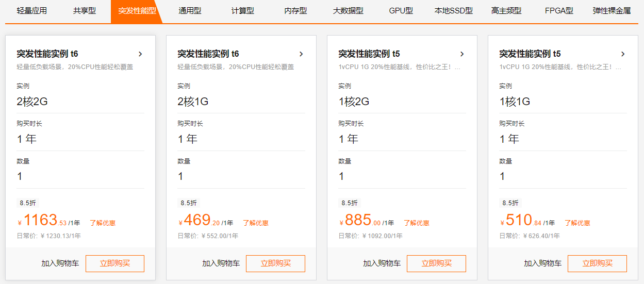Choose the 高主频型 tab
Screen dimensions: 644x284
click(506, 10)
